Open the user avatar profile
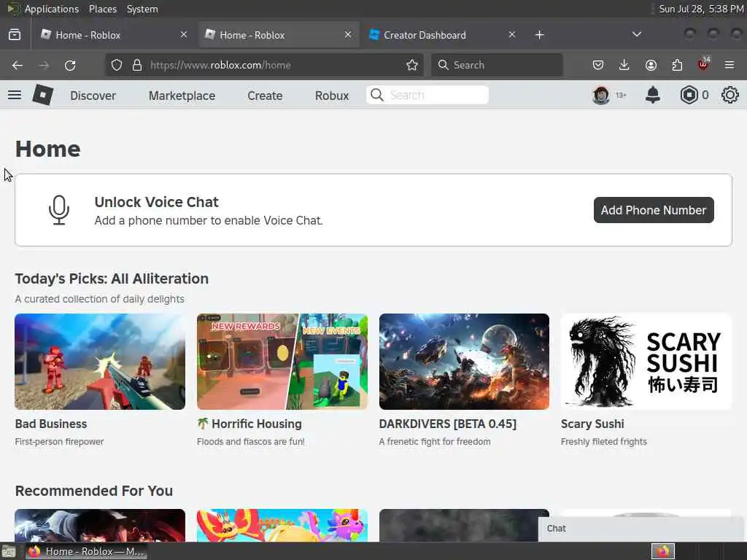The height and width of the screenshot is (560, 747). [600, 96]
